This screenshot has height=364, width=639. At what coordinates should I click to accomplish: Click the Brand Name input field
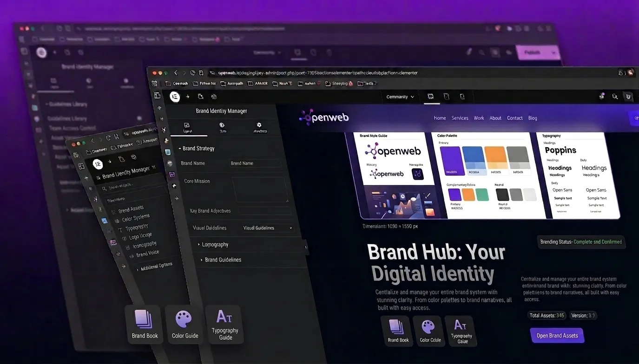click(255, 163)
